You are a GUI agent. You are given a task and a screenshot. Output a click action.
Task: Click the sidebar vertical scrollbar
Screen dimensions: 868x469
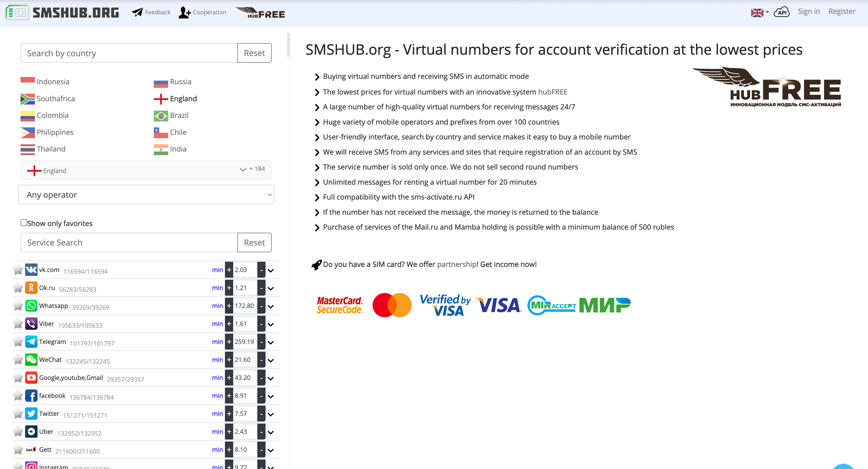click(288, 45)
